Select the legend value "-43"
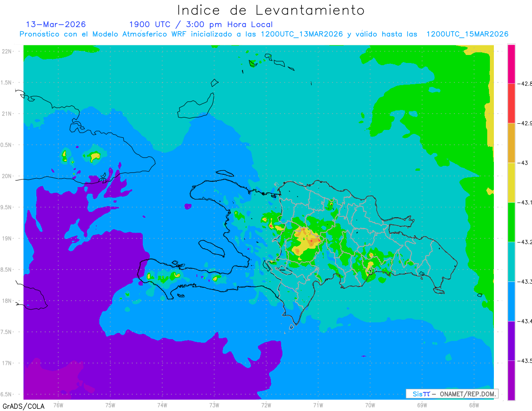The width and height of the screenshot is (532, 411). click(522, 163)
